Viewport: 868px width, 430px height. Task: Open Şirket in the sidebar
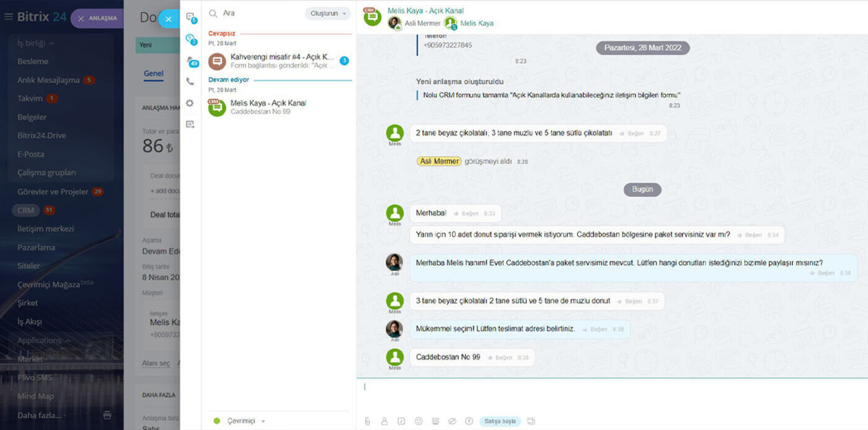[x=28, y=303]
